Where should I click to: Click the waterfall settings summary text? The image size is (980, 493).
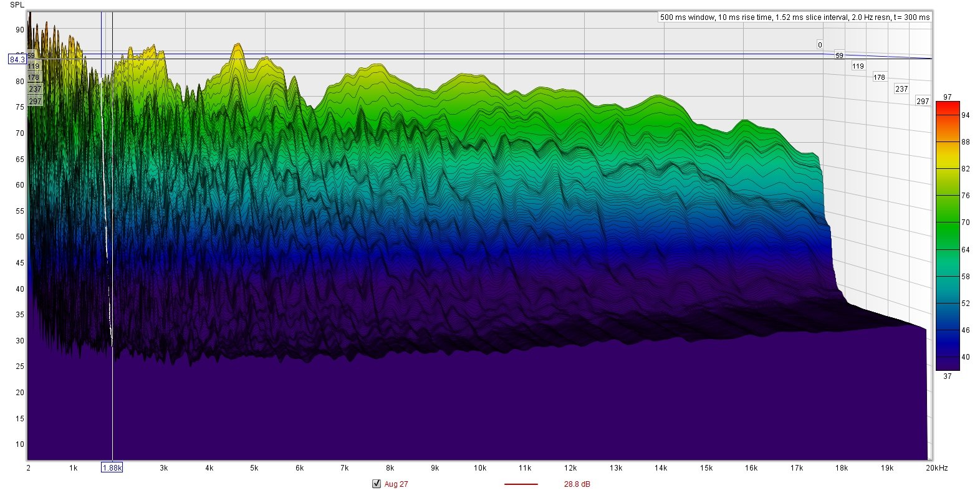[x=794, y=17]
